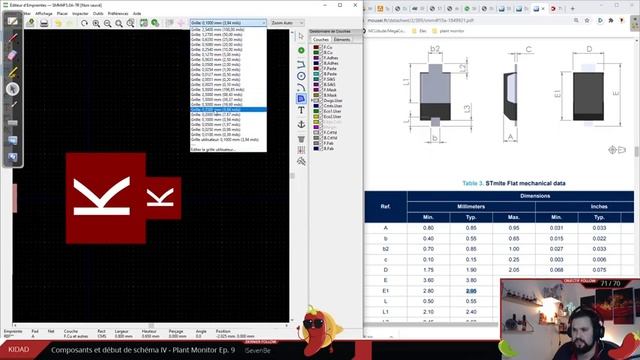Select the draw line tool
The image size is (640, 360).
pyautogui.click(x=301, y=64)
